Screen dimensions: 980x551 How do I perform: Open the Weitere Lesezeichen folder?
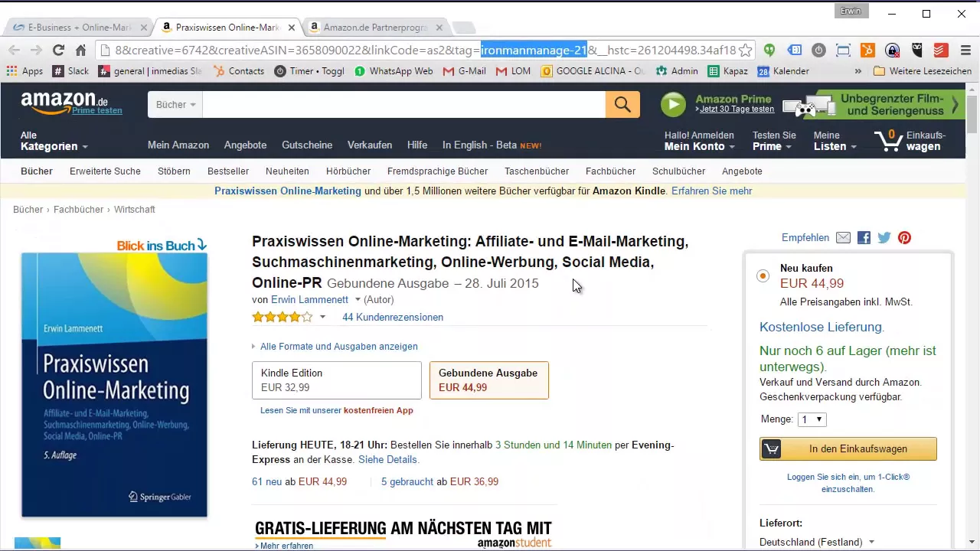(x=923, y=71)
